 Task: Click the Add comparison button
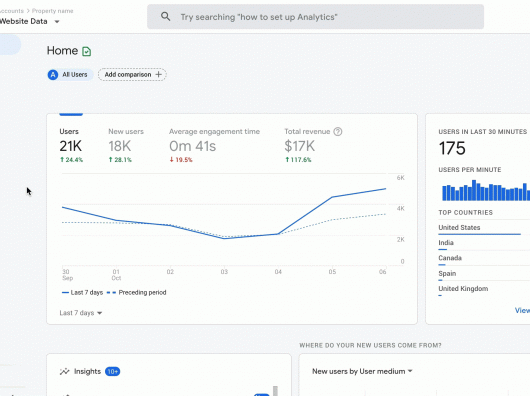132,75
